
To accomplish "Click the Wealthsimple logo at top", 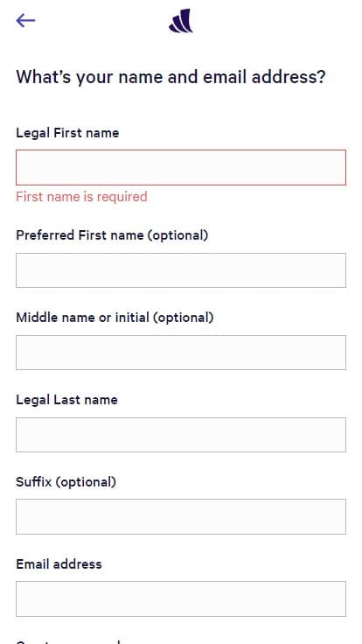I will coord(181,20).
